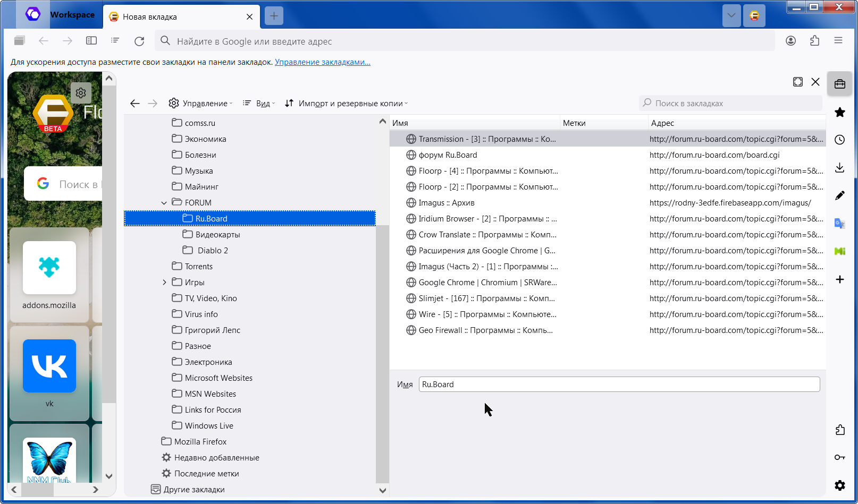
Task: Open downloads icon in sidebar
Action: [x=840, y=168]
